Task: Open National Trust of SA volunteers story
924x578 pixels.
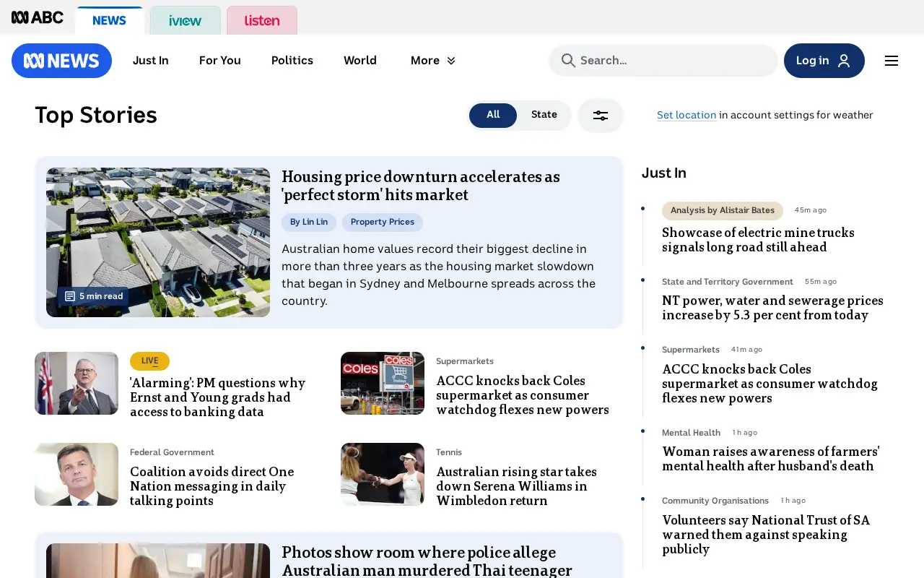Action: (766, 535)
